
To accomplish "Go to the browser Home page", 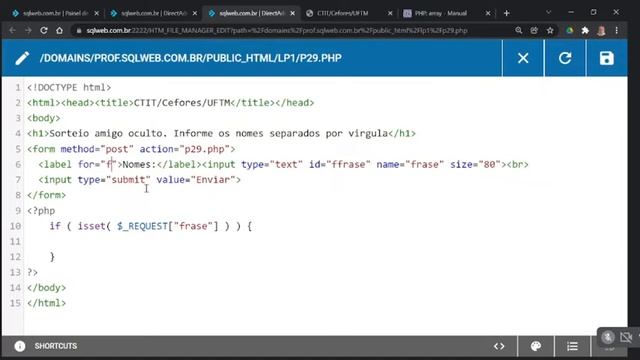I will pos(59,30).
